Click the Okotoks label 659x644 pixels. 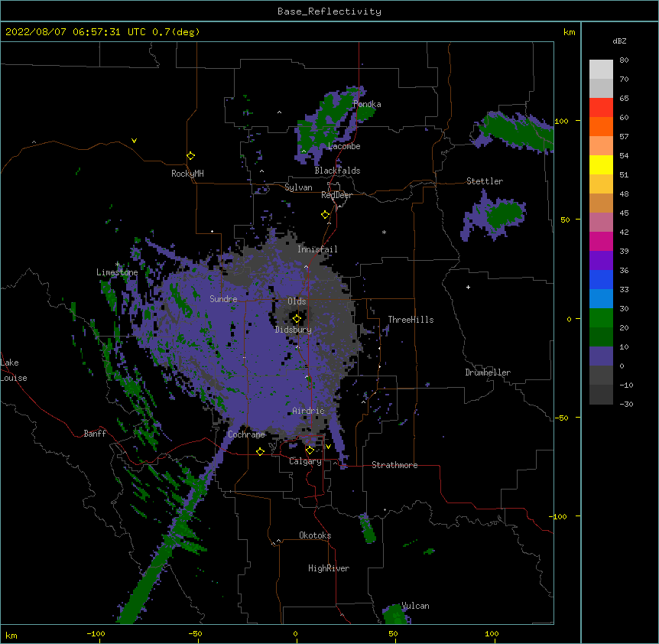(x=315, y=535)
